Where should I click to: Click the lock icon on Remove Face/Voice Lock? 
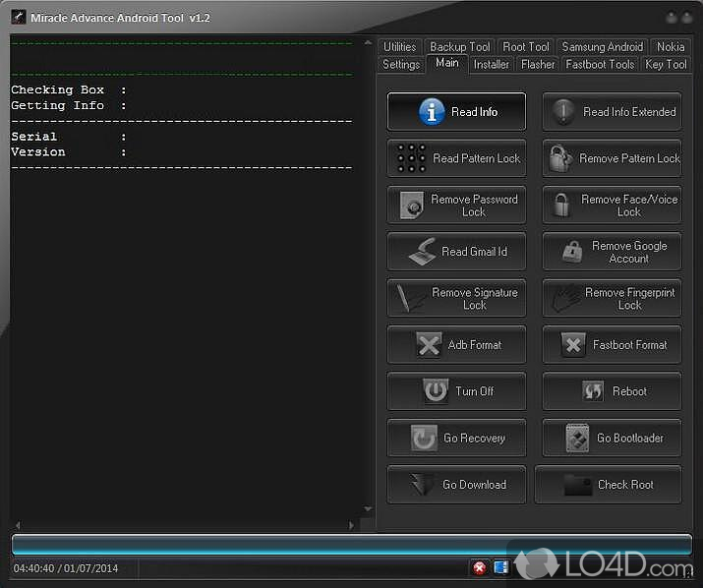pyautogui.click(x=560, y=205)
